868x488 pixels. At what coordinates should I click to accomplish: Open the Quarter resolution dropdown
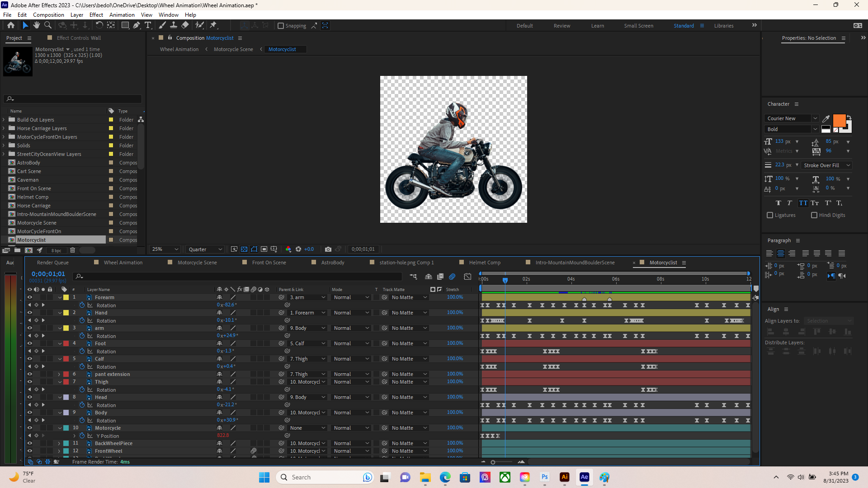205,249
